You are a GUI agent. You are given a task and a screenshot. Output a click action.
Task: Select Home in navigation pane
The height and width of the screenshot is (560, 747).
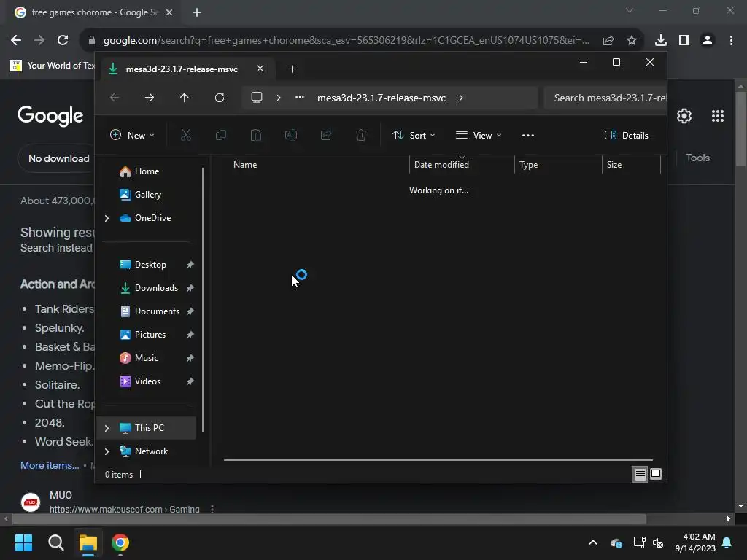147,171
